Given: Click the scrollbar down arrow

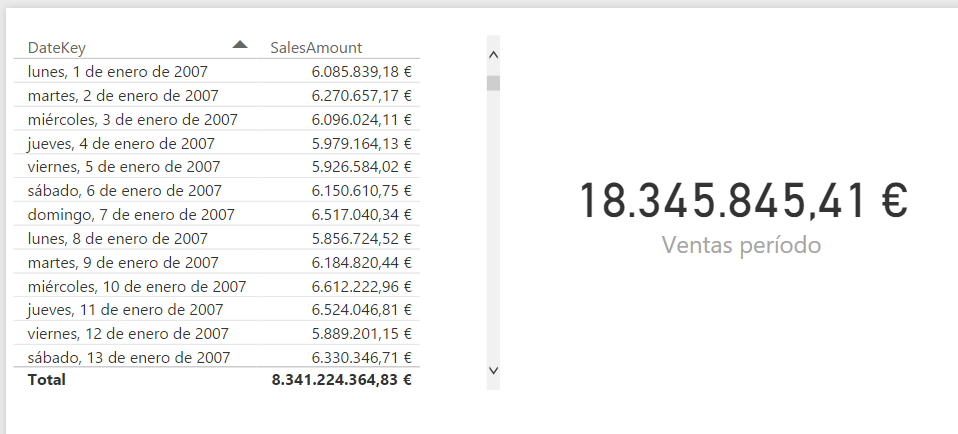Looking at the screenshot, I should 493,370.
